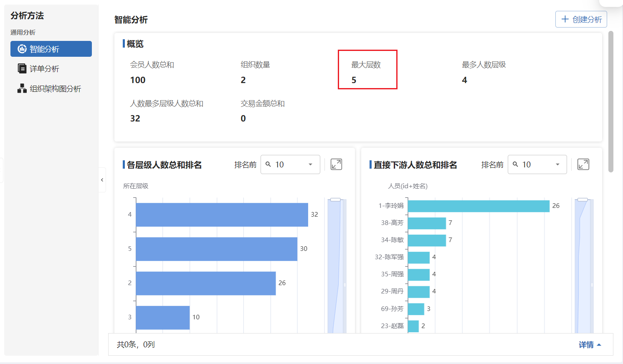623x364 pixels.
Task: Click the 组织架构图分析 hierarchy icon
Action: (x=22, y=88)
